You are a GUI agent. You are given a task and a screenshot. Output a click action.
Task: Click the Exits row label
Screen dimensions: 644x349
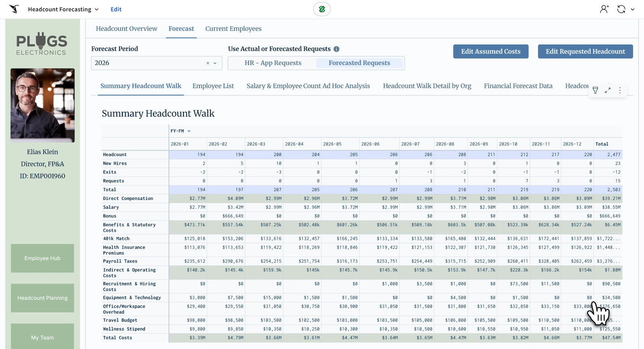109,172
